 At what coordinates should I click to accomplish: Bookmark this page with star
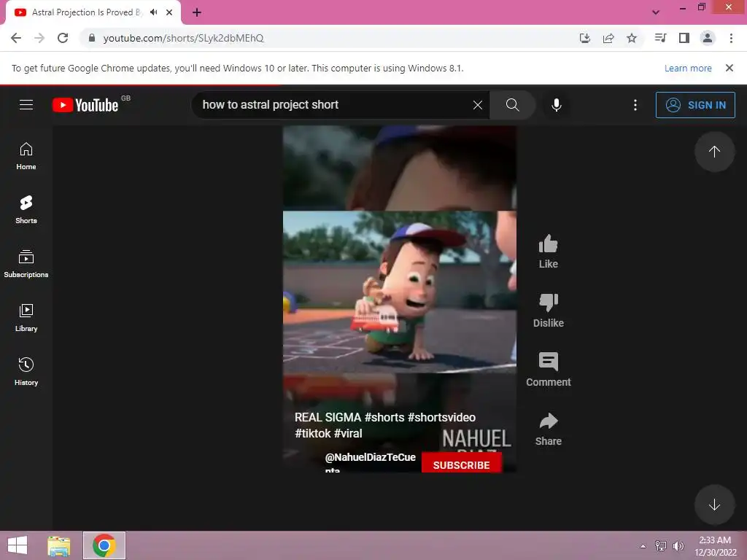coord(632,38)
